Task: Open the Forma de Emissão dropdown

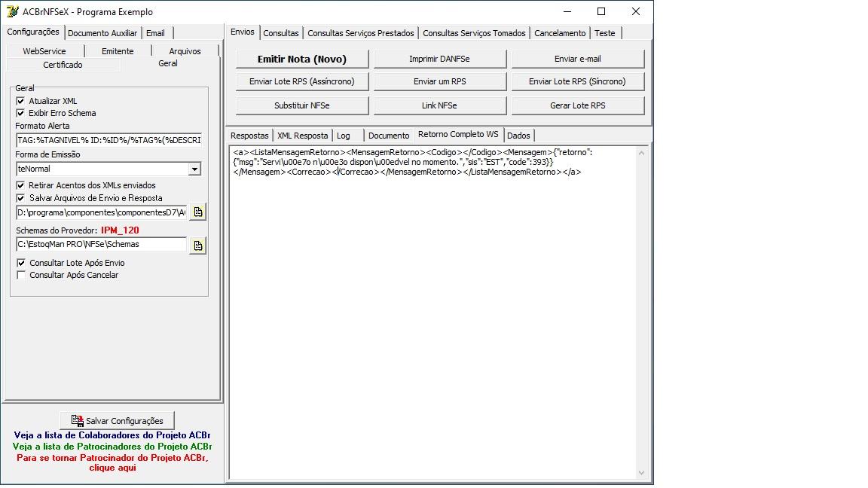Action: pos(194,169)
